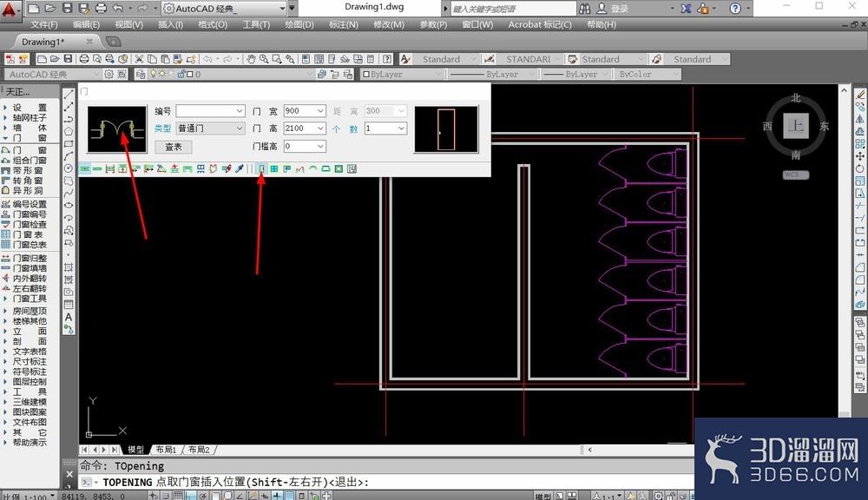Toggle layer lock padlock icon
The height and width of the screenshot is (500, 868).
[181, 74]
